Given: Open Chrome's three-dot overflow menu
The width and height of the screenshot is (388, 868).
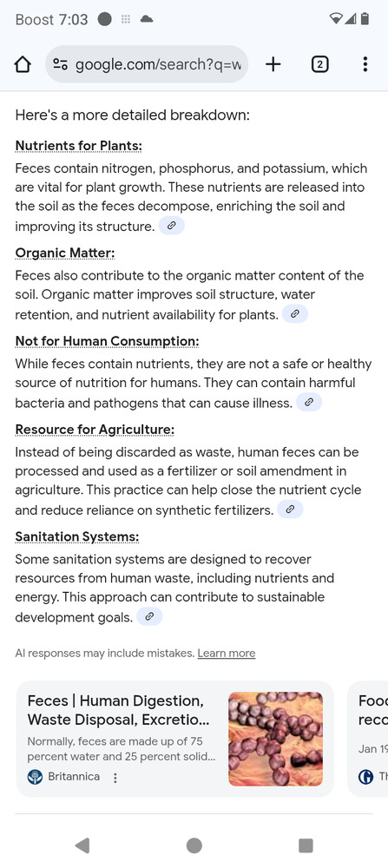Looking at the screenshot, I should [x=365, y=65].
